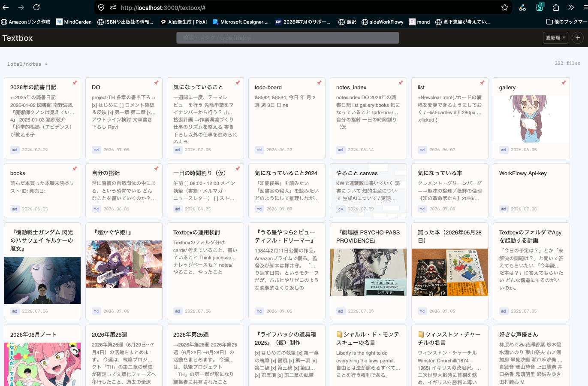588x386 pixels.
Task: Open the browser hamburger menu
Action: [x=585, y=7]
